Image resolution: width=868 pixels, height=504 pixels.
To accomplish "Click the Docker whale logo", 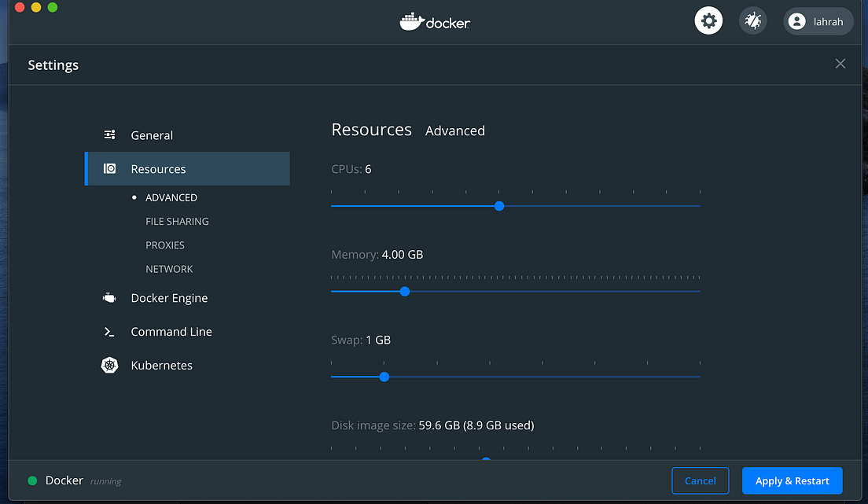I will click(435, 22).
